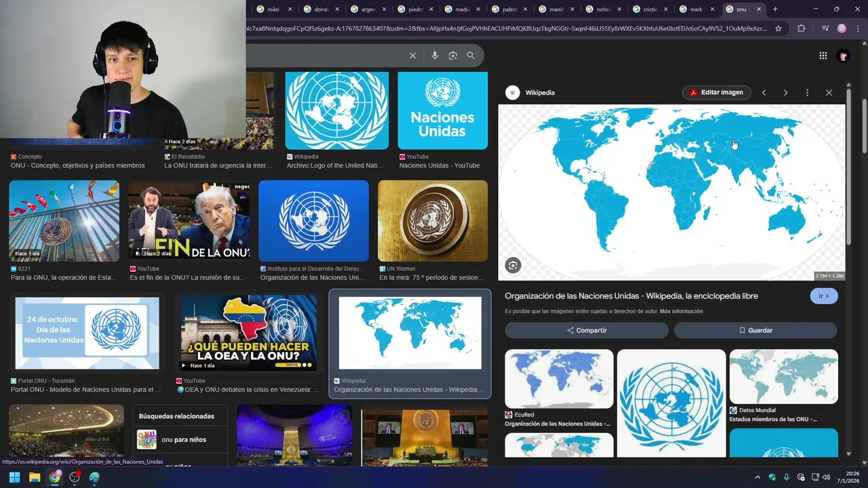Open Chrome extensions puzzle icon
The image size is (868, 488).
click(802, 28)
